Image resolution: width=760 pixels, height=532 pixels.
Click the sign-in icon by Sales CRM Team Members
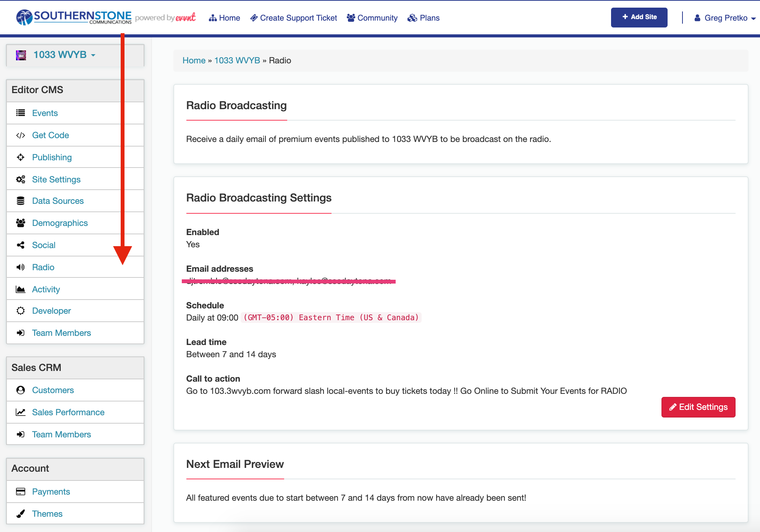[x=21, y=434]
